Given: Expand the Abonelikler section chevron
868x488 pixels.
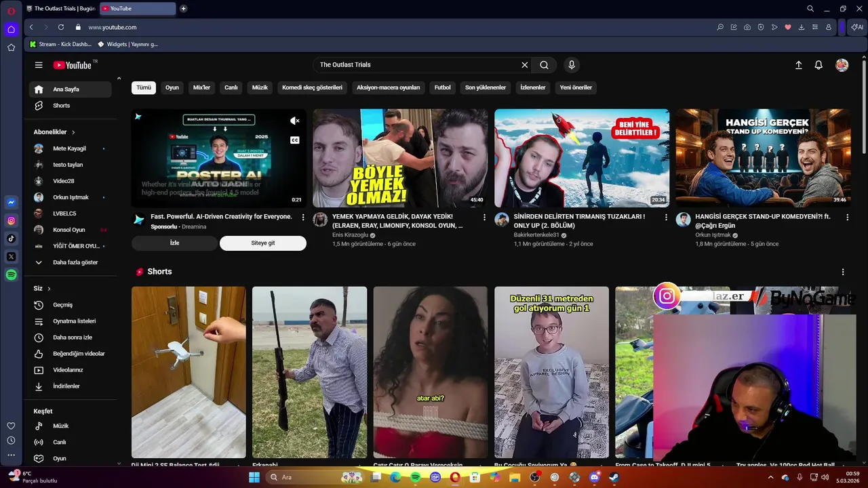Looking at the screenshot, I should [x=73, y=132].
